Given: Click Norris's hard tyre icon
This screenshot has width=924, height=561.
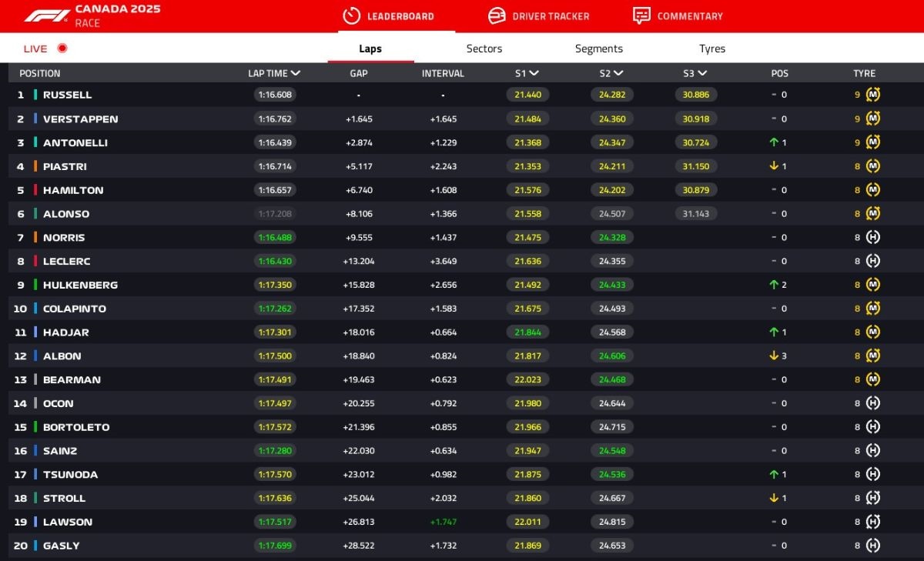Looking at the screenshot, I should 872,237.
